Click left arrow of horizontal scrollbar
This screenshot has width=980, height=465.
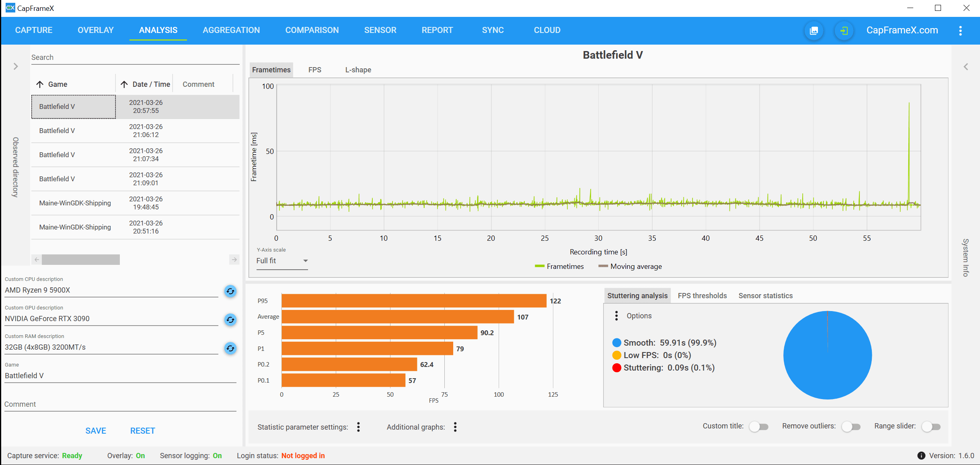click(x=37, y=260)
